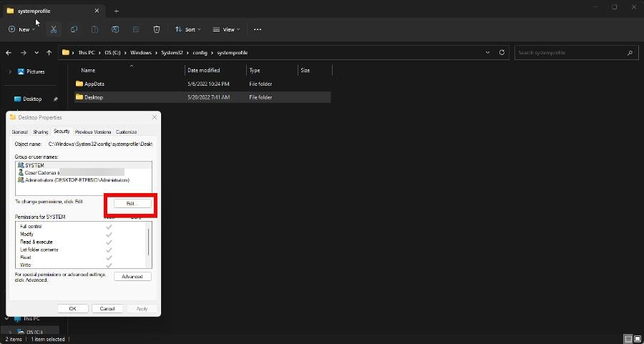
Task: Open the View dropdown
Action: pos(227,29)
